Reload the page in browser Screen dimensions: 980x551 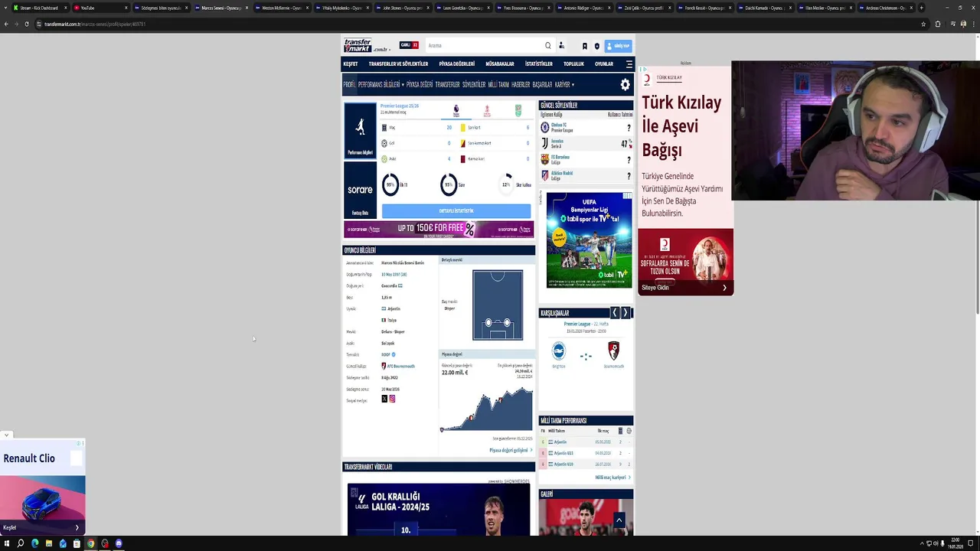tap(27, 24)
